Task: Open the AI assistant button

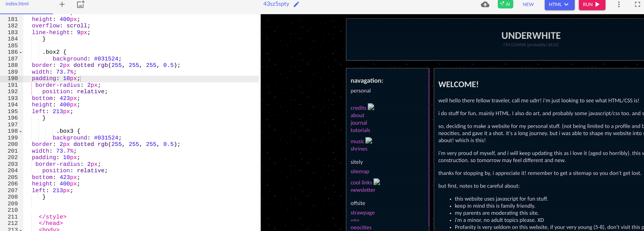Action: tap(505, 4)
